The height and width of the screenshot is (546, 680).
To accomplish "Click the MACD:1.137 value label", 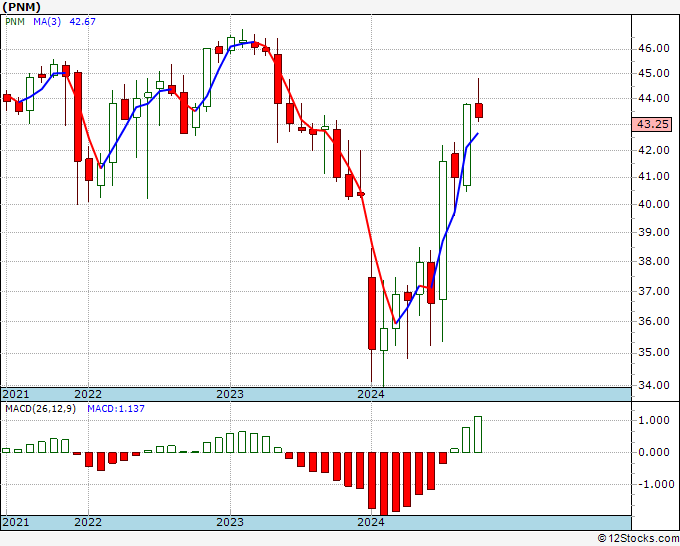I will [116, 409].
